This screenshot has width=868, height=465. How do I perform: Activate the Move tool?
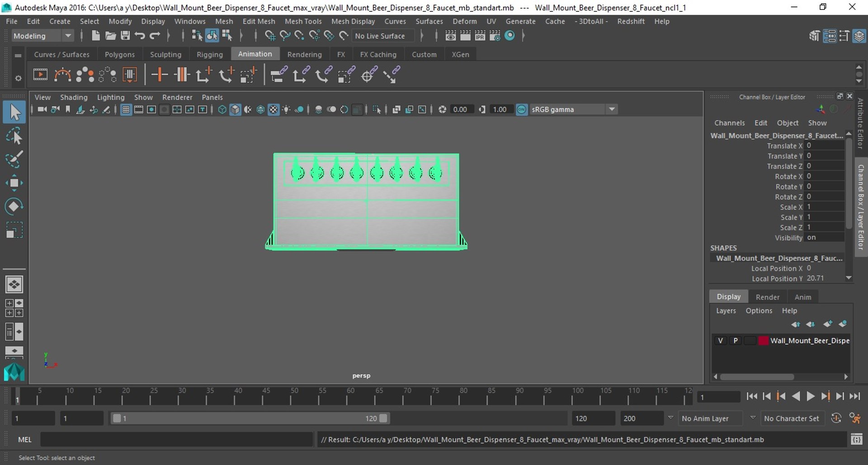[14, 183]
